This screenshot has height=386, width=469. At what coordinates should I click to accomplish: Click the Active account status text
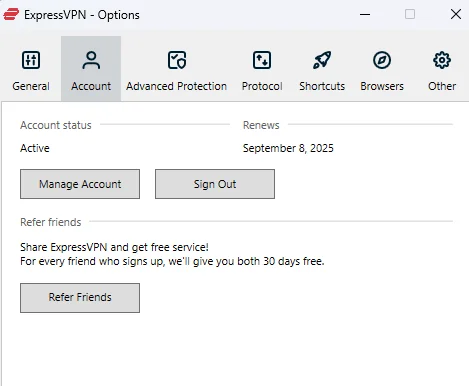(35, 148)
